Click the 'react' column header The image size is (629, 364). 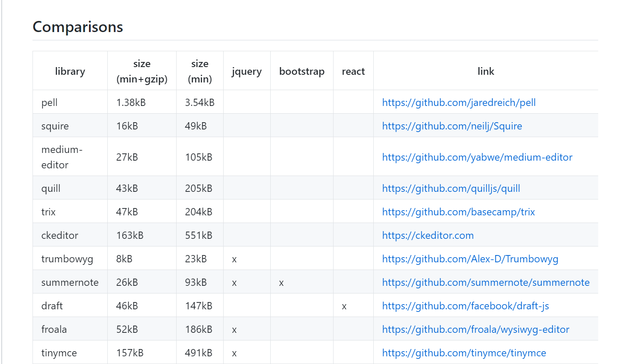353,71
